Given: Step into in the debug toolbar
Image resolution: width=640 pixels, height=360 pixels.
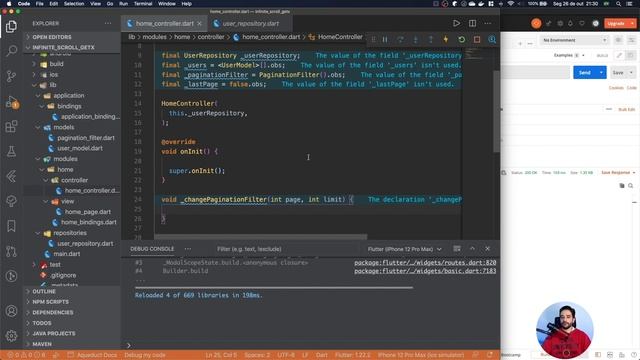Looking at the screenshot, I should point(416,40).
